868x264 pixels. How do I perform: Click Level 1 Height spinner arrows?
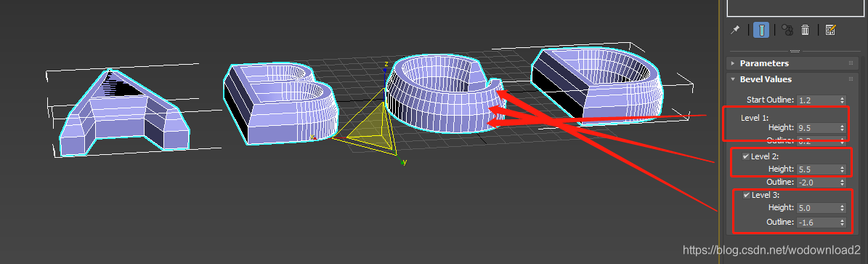pos(843,128)
